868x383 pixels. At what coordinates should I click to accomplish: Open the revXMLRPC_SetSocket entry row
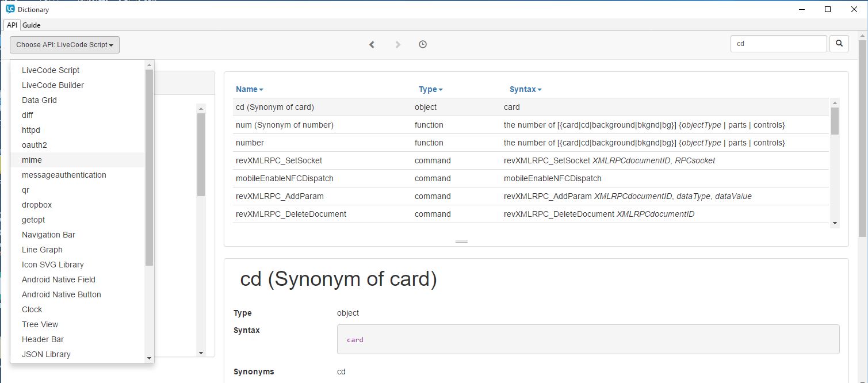point(282,160)
